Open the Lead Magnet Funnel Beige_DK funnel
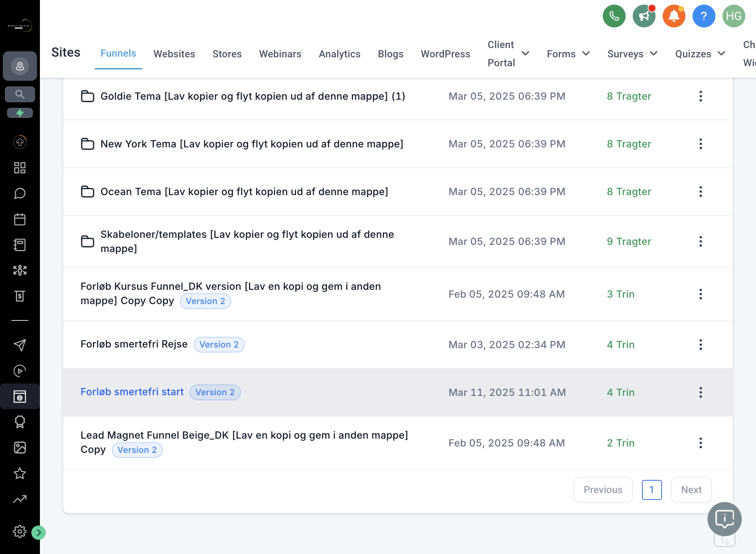This screenshot has width=756, height=554. 244,442
